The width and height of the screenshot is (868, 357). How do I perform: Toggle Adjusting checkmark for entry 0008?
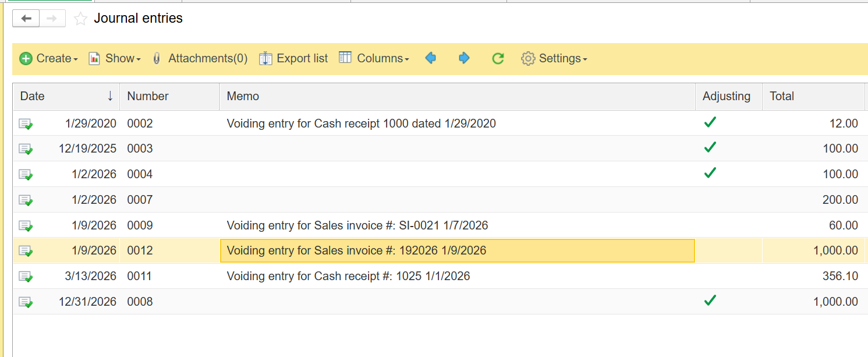(x=710, y=301)
